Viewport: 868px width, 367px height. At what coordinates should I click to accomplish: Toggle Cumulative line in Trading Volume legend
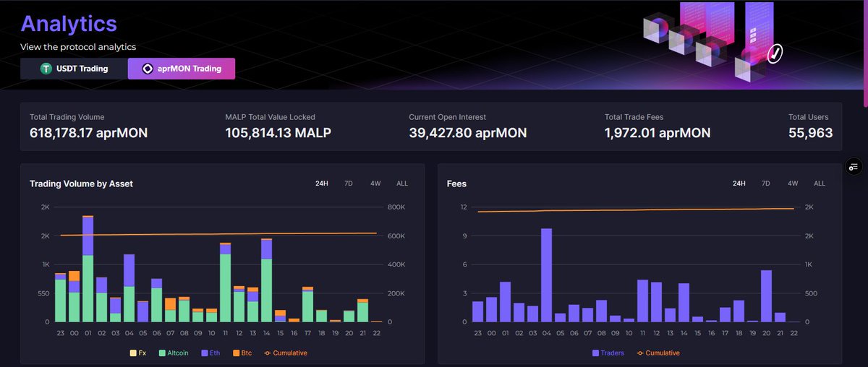click(x=286, y=353)
